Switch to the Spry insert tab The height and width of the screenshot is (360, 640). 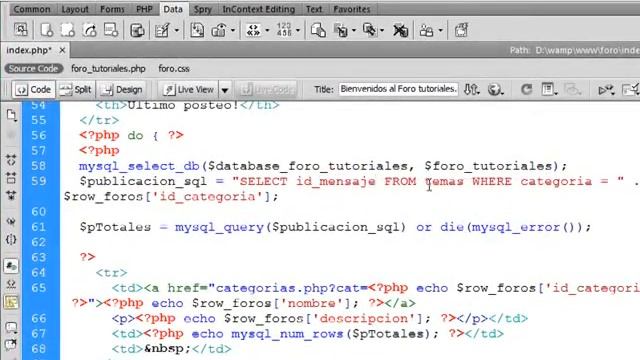(x=202, y=9)
